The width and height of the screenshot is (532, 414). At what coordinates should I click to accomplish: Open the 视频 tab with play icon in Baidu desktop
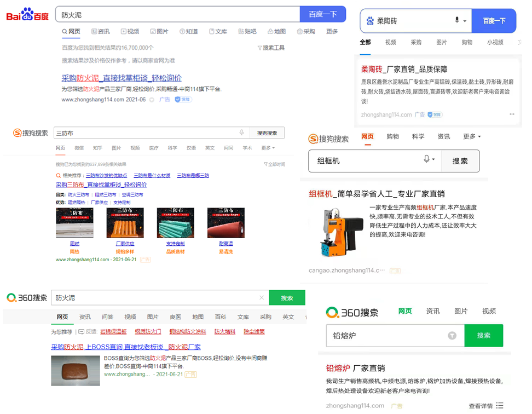tap(130, 32)
